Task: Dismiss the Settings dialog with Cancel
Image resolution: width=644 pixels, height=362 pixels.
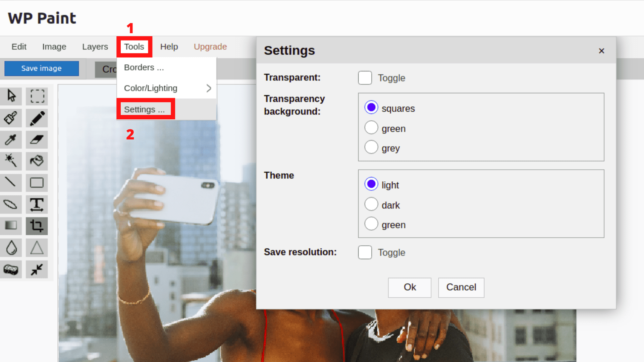Action: pos(461,287)
